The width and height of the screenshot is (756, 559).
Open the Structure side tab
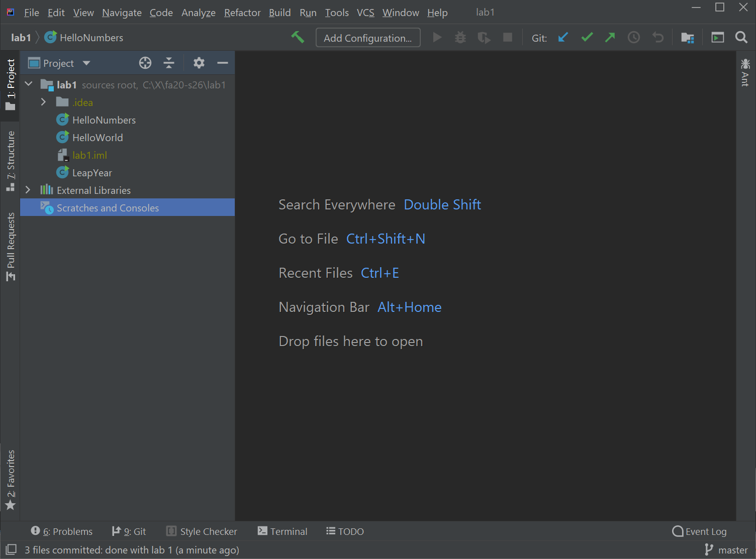point(10,161)
